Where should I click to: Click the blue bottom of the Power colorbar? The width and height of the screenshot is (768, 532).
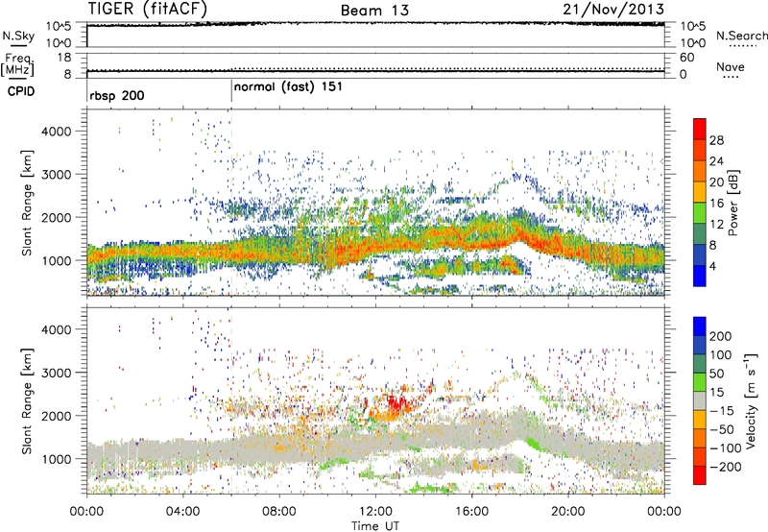(700, 277)
